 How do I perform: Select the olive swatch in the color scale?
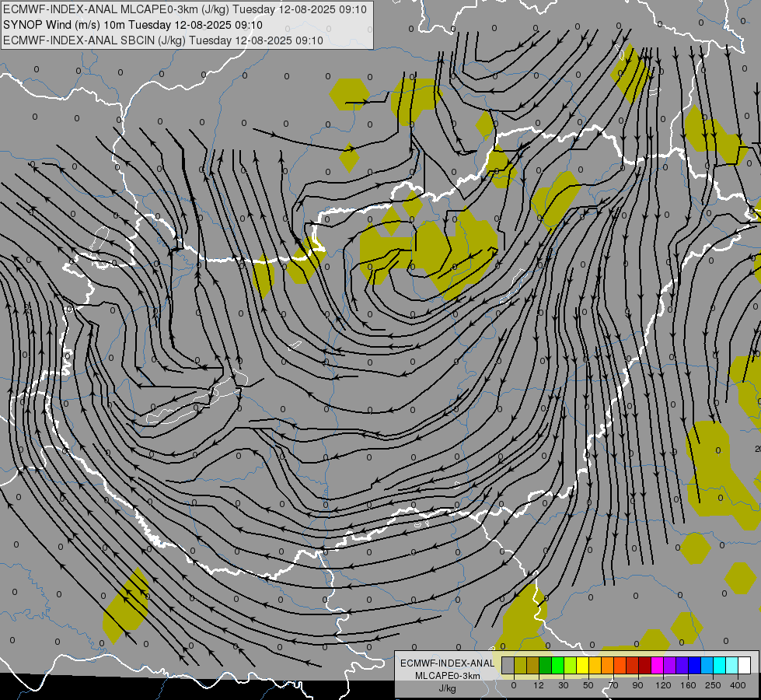[x=521, y=665]
